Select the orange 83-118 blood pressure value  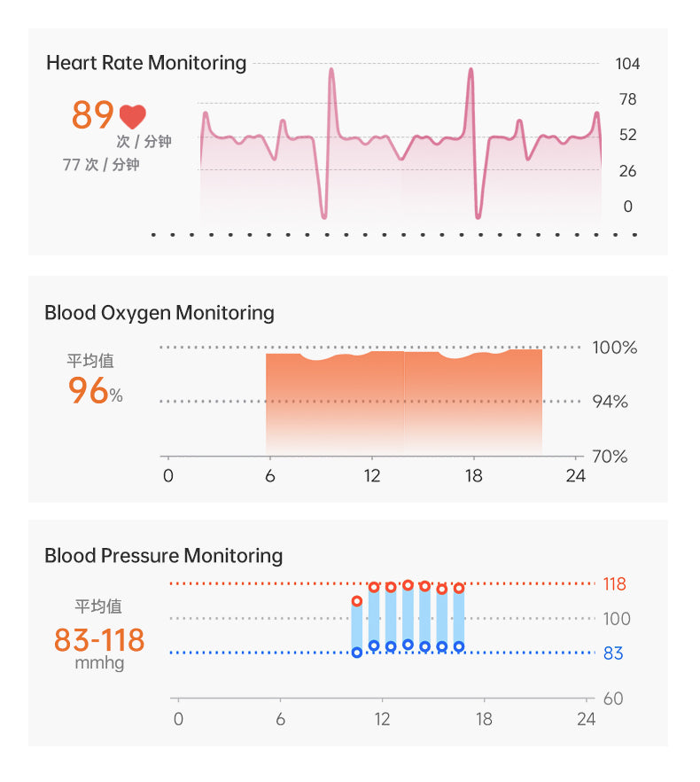(99, 639)
